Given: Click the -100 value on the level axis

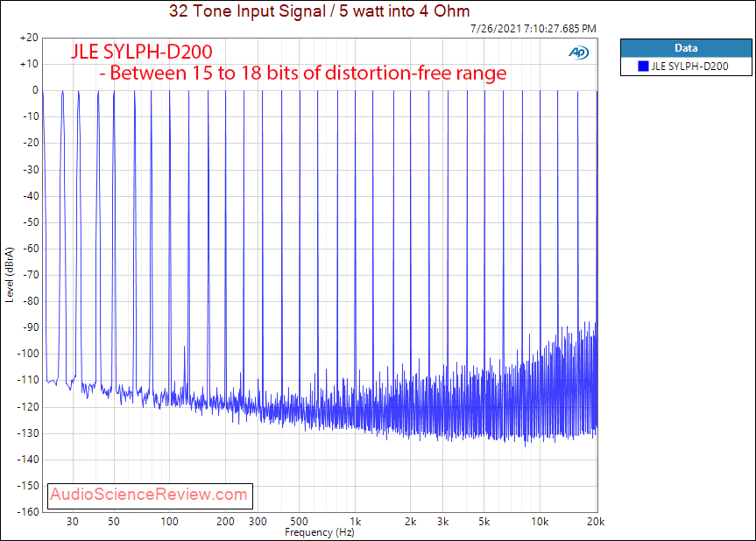Looking at the screenshot, I should tap(28, 354).
